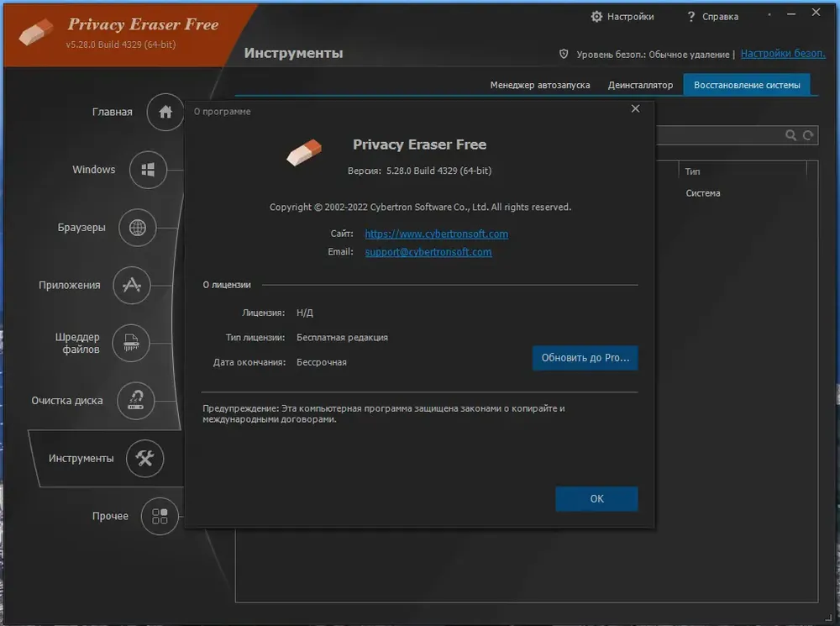
Task: Select Восстановление системы tab
Action: [747, 85]
